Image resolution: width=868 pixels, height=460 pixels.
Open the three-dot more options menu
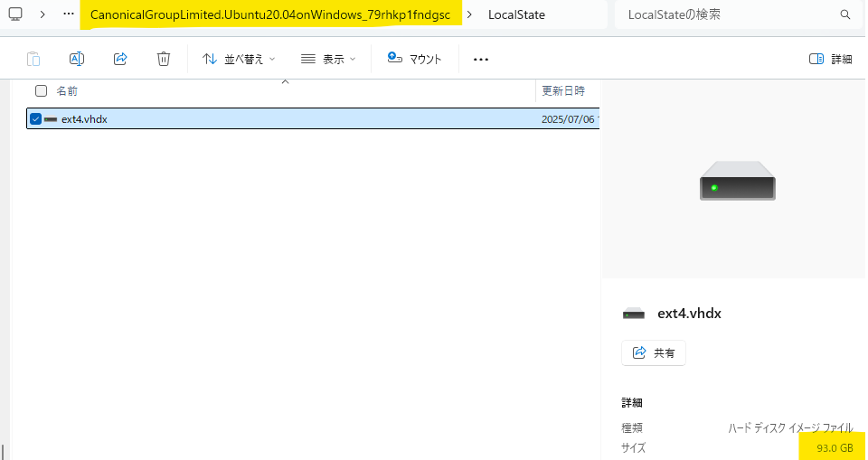[481, 60]
